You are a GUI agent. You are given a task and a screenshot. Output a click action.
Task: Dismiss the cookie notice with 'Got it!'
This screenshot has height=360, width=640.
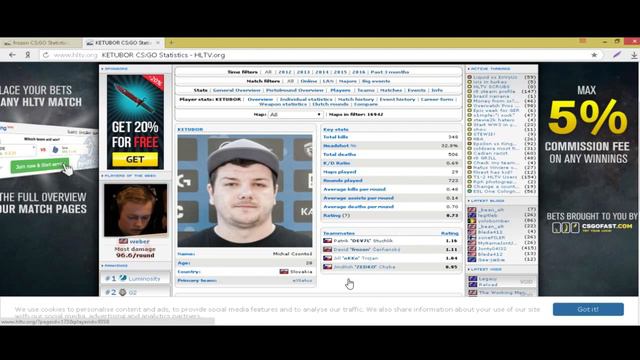[588, 309]
